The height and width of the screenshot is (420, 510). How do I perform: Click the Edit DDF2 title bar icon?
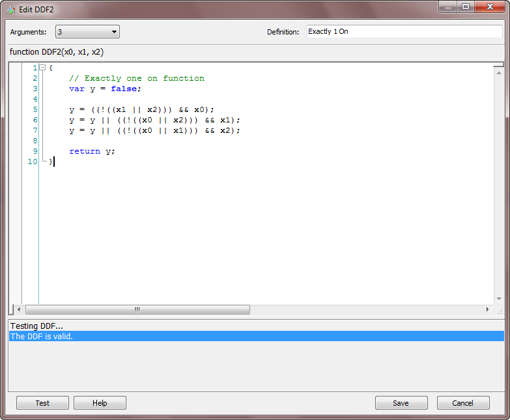pos(10,9)
